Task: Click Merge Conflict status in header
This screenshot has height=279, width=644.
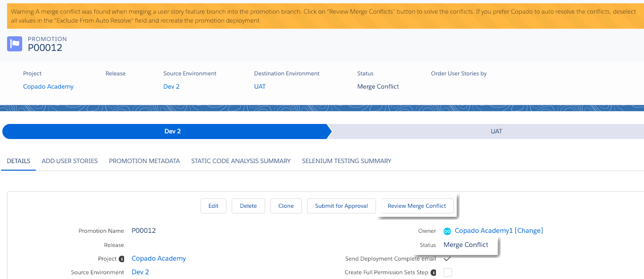Action: pyautogui.click(x=378, y=87)
